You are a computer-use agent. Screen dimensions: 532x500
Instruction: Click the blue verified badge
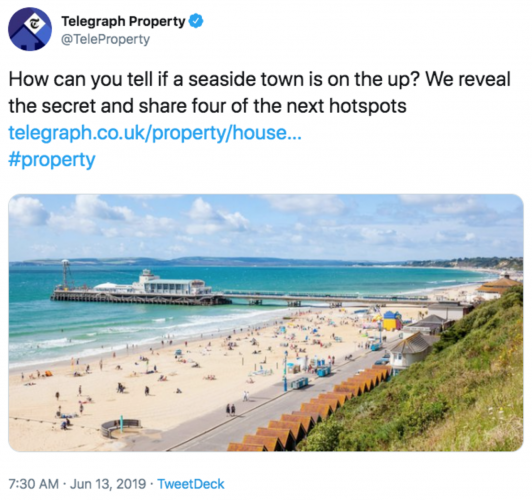pyautogui.click(x=196, y=21)
